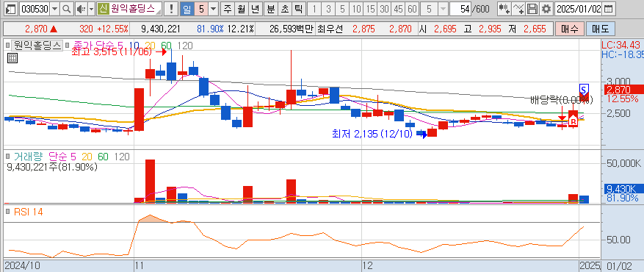
Task: Open the data grid table icon
Action: [x=12, y=58]
